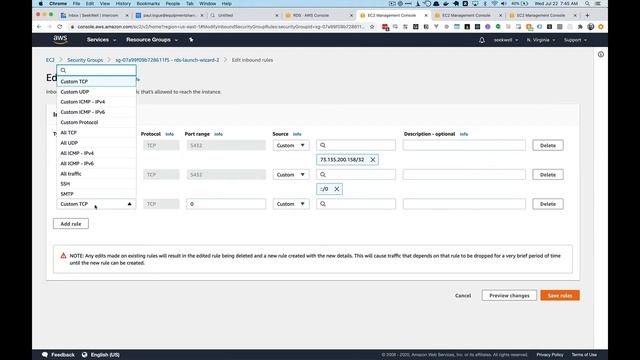
Task: Open Security Groups breadcrumb link
Action: [x=85, y=60]
